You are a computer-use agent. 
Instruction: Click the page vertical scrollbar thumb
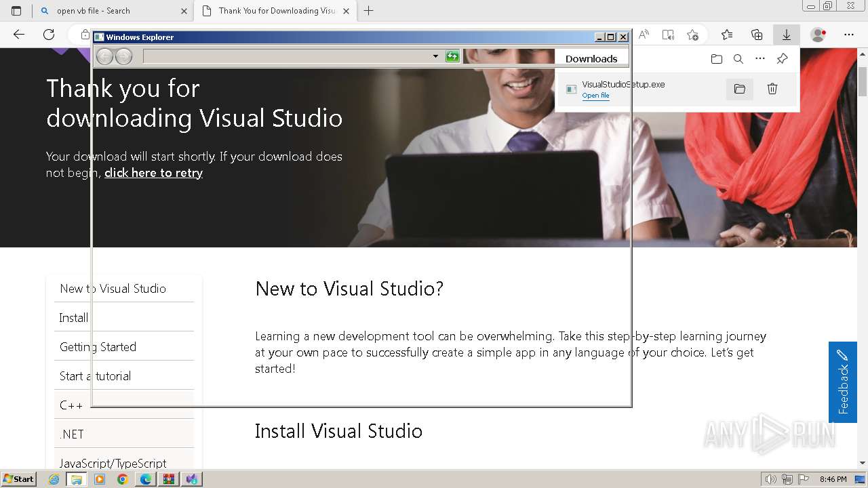click(863, 81)
